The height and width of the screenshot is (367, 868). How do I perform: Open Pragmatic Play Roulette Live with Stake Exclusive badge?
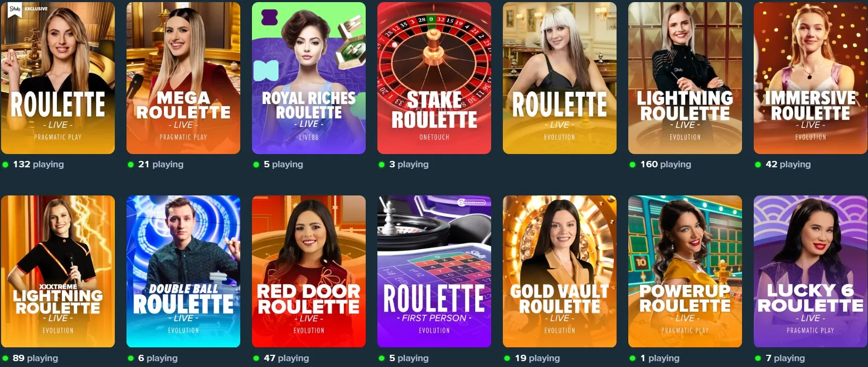58,78
